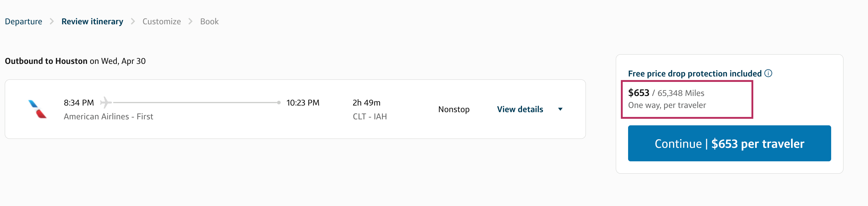Select Book breadcrumb step
Viewport: 868px width, 206px height.
(x=209, y=22)
